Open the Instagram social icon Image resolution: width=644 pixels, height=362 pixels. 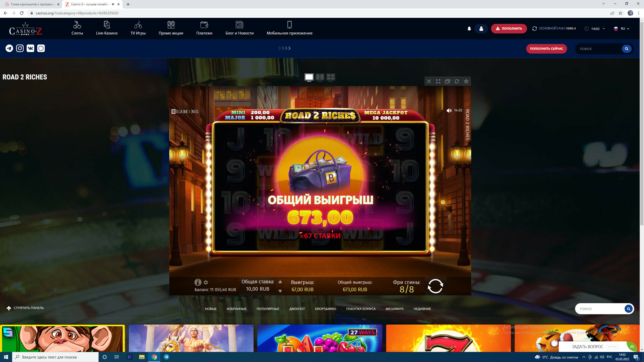click(x=20, y=48)
